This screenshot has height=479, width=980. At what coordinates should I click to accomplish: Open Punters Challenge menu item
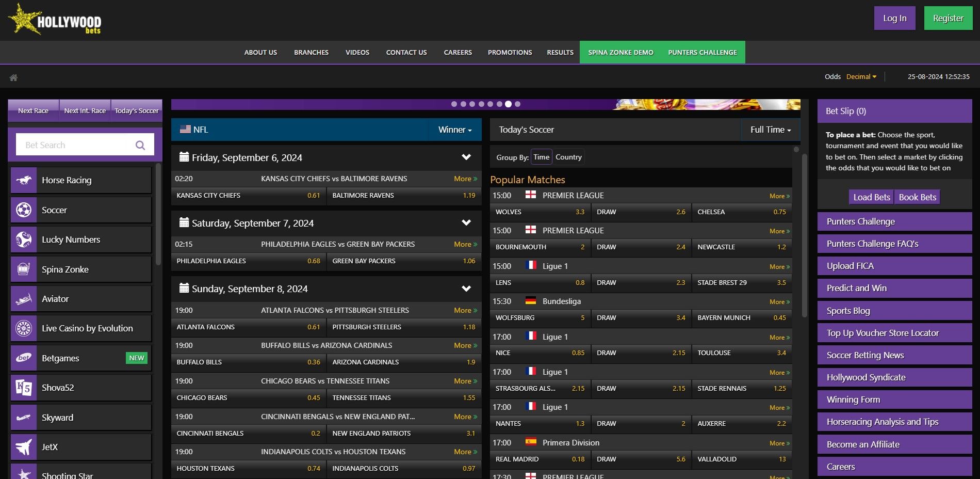point(703,52)
